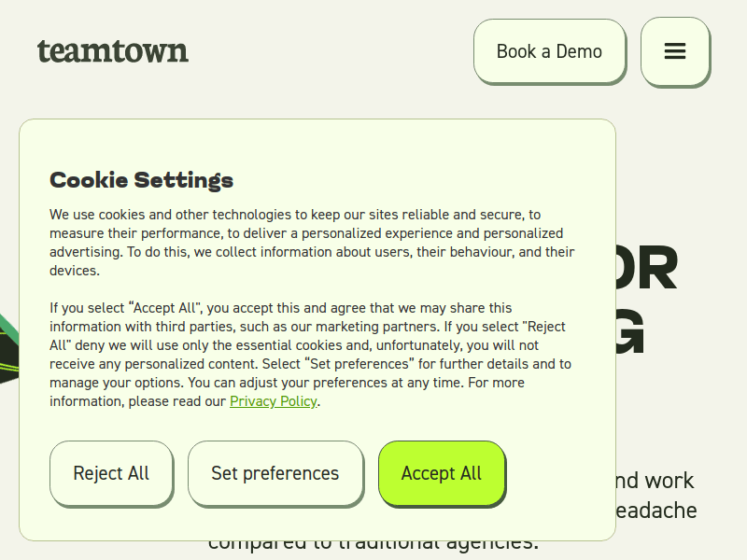Agree to personalized advertising with Accept All
Image resolution: width=747 pixels, height=560 pixels.
pos(442,473)
